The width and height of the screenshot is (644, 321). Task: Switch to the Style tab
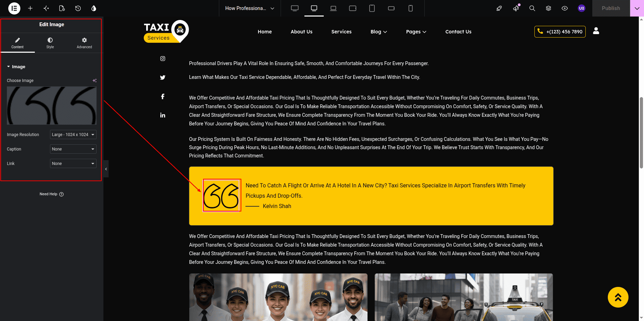coord(50,43)
